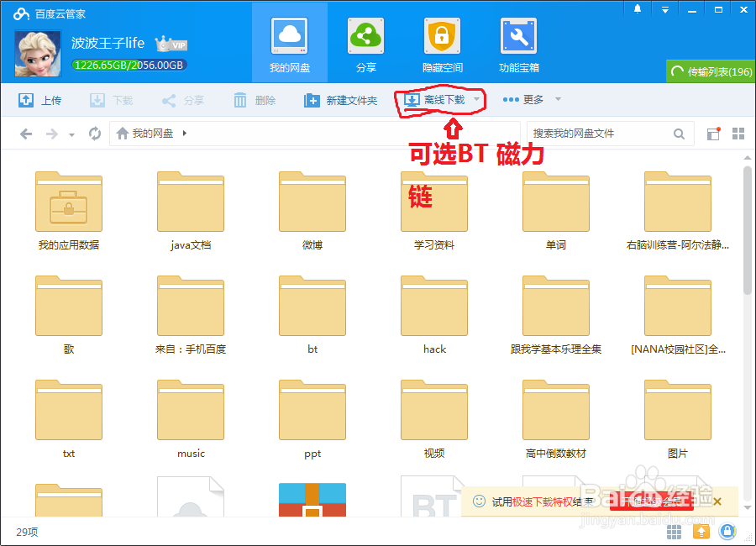Open the title bar dropdown menu
The width and height of the screenshot is (756, 546).
coord(665,9)
